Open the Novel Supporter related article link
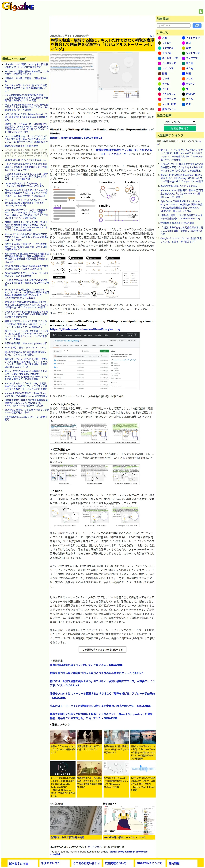 coord(101,716)
